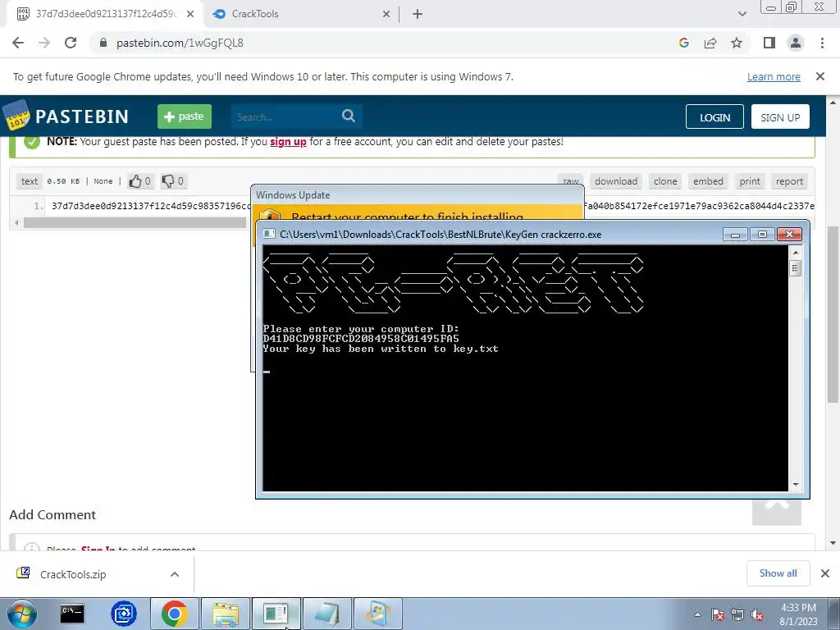The image size is (840, 630).
Task: Open Chrome side panel
Action: tap(769, 43)
